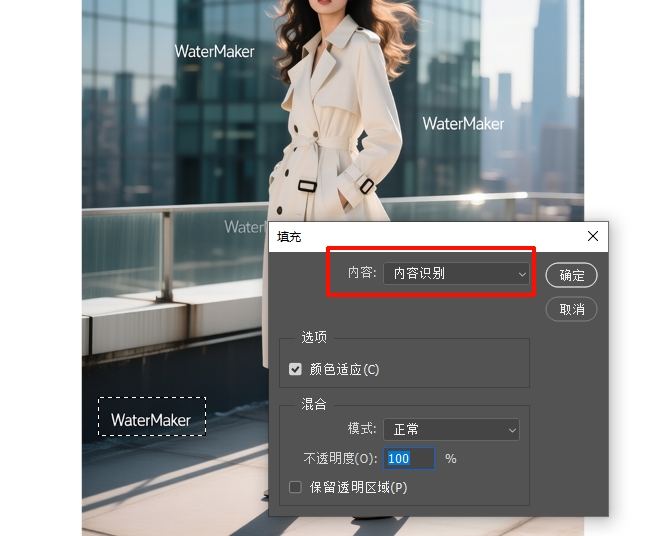646x536 pixels.
Task: Confirm the fill with 确定 button
Action: pos(572,275)
